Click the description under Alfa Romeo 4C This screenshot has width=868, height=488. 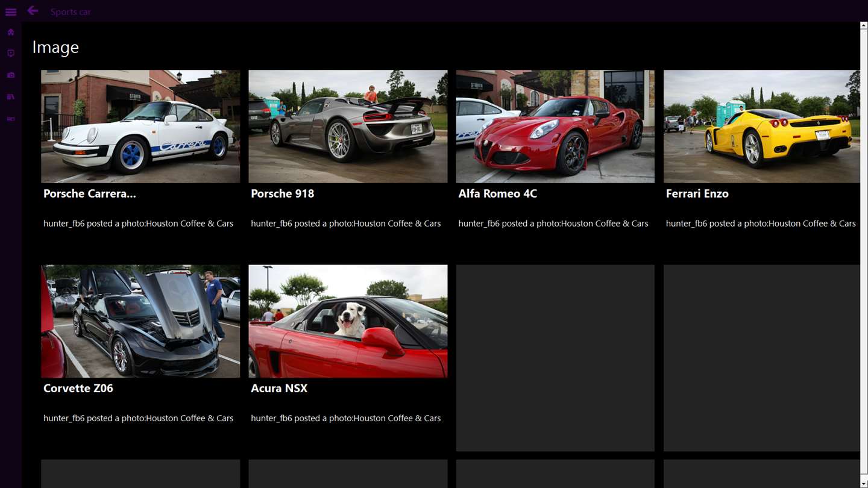(553, 224)
